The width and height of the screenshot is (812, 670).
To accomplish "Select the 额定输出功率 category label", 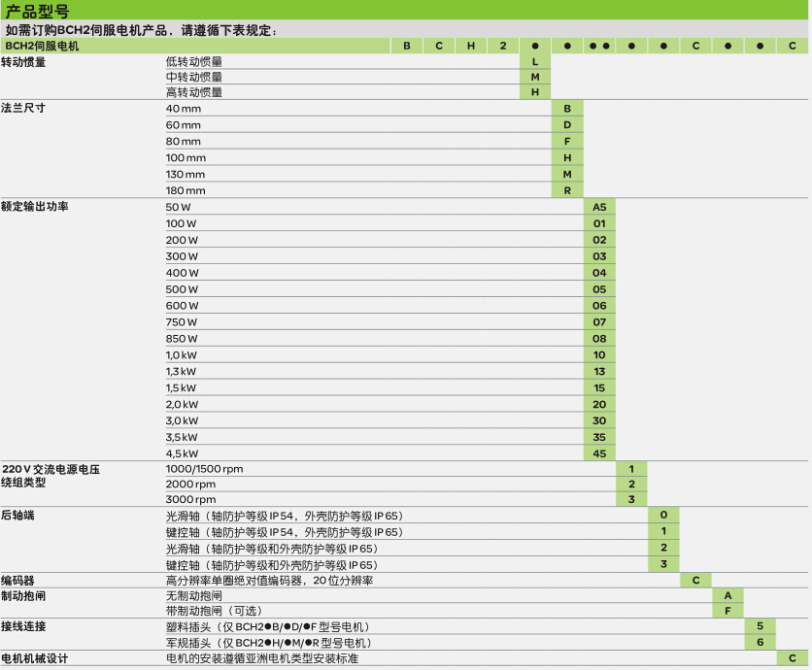I will (35, 207).
